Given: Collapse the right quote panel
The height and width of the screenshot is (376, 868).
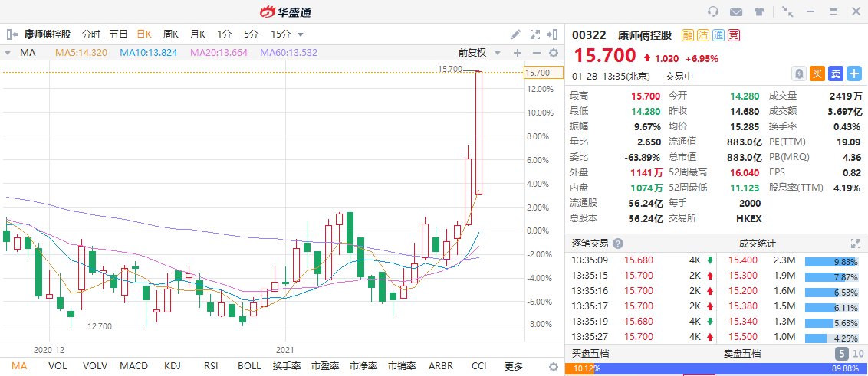Looking at the screenshot, I should (x=552, y=34).
